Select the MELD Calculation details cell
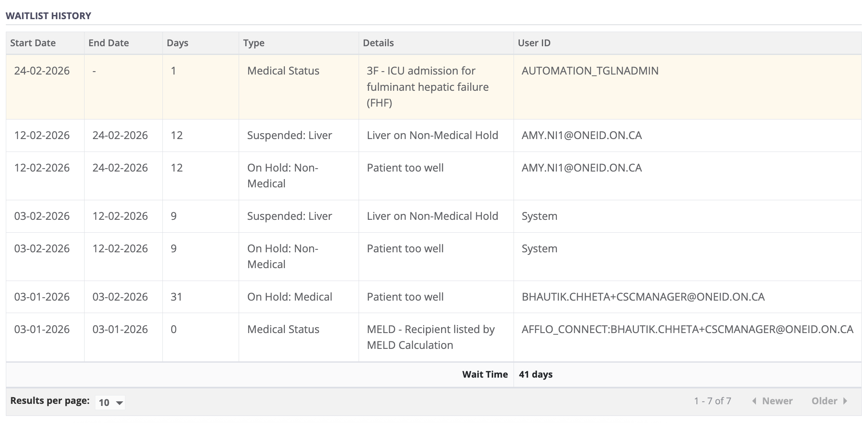Viewport: 868px width, 423px height. [x=431, y=337]
